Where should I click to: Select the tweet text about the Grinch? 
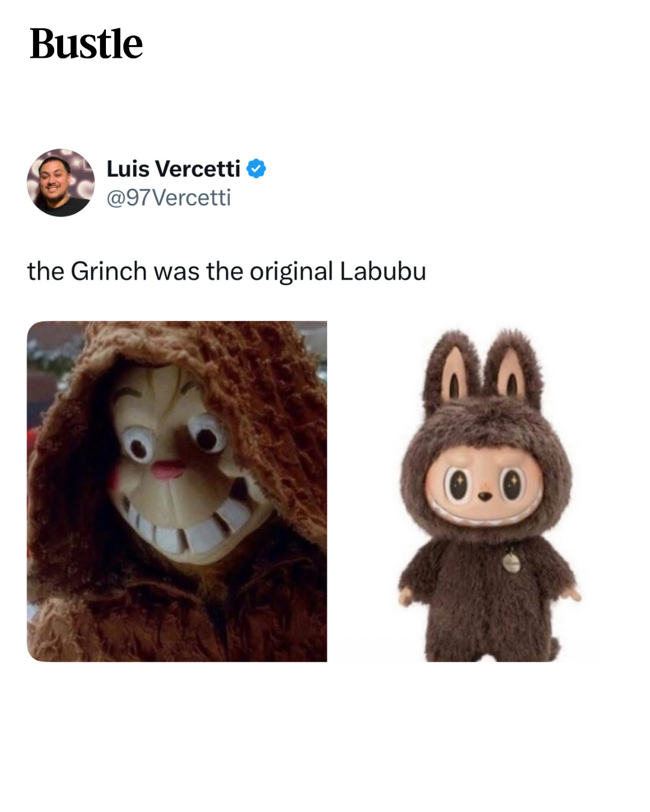[x=226, y=271]
